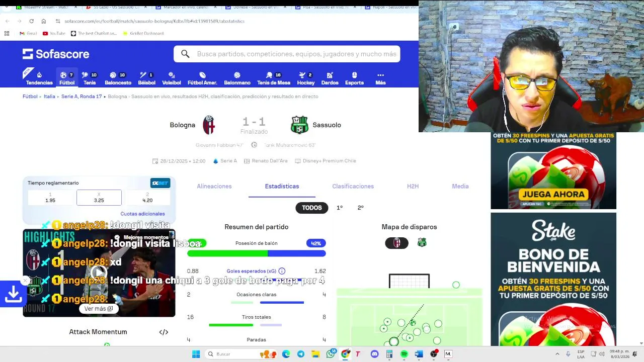Open the Esports section
The width and height of the screenshot is (644, 362).
point(354,78)
